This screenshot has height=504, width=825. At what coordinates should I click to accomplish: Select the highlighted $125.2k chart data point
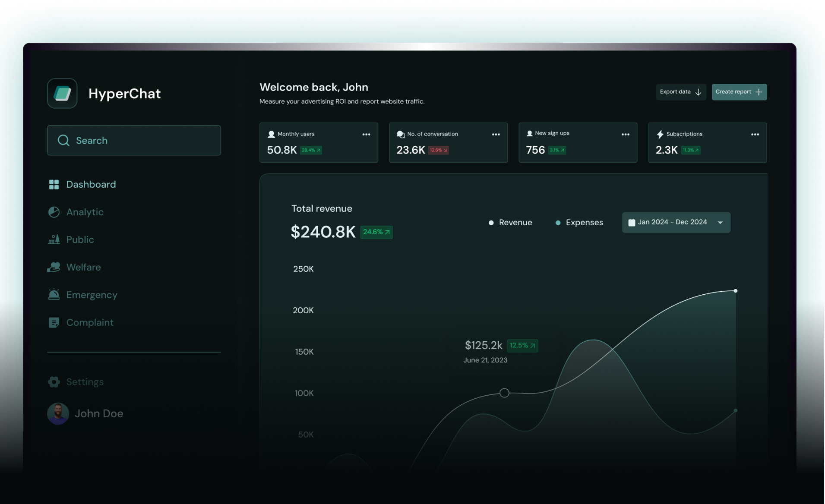504,393
